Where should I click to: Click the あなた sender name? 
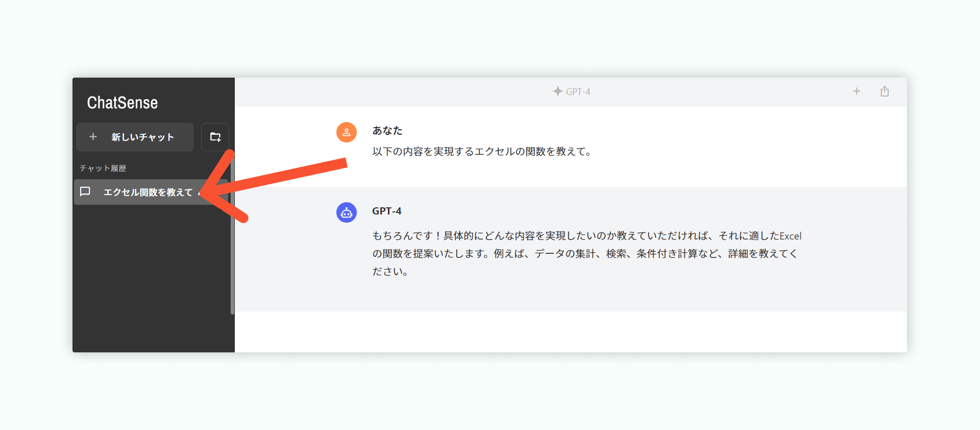(x=387, y=131)
